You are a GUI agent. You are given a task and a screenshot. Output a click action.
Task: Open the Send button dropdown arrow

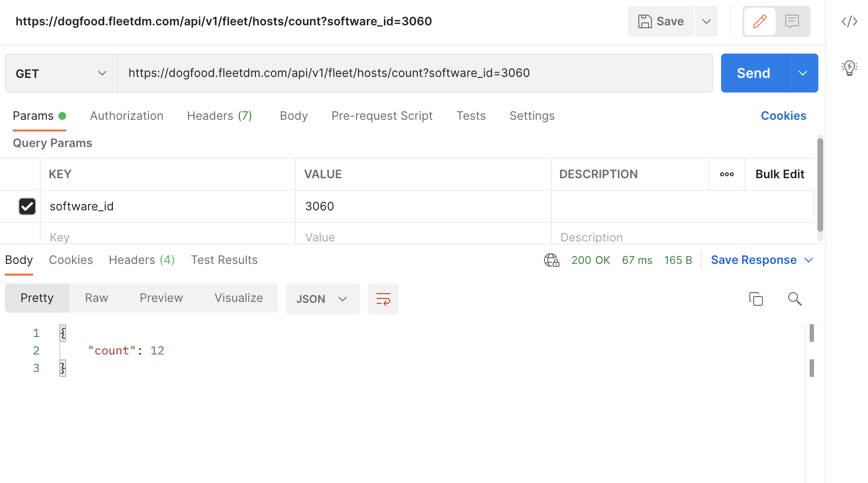(803, 73)
